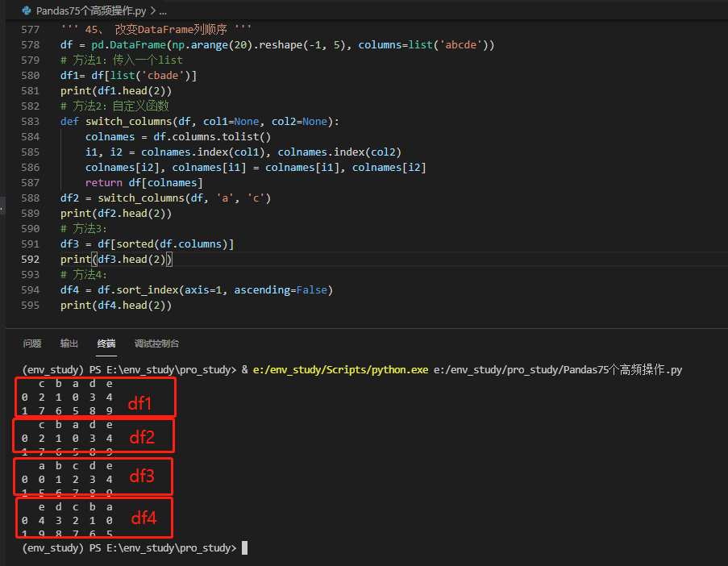Open the 调试控制台 panel tab
728x566 pixels.
click(x=156, y=343)
